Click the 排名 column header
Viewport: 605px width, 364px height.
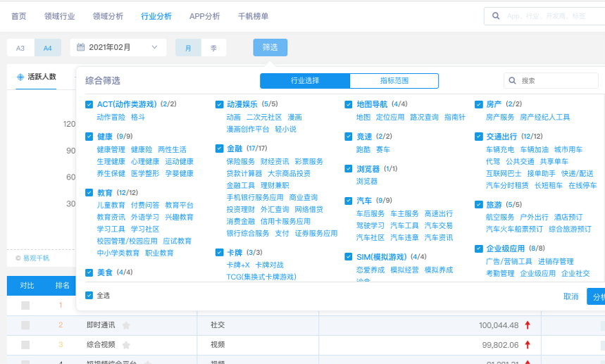63,285
